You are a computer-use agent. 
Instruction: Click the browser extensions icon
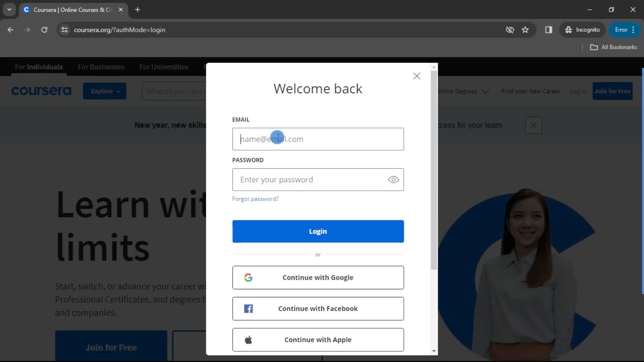point(548,29)
